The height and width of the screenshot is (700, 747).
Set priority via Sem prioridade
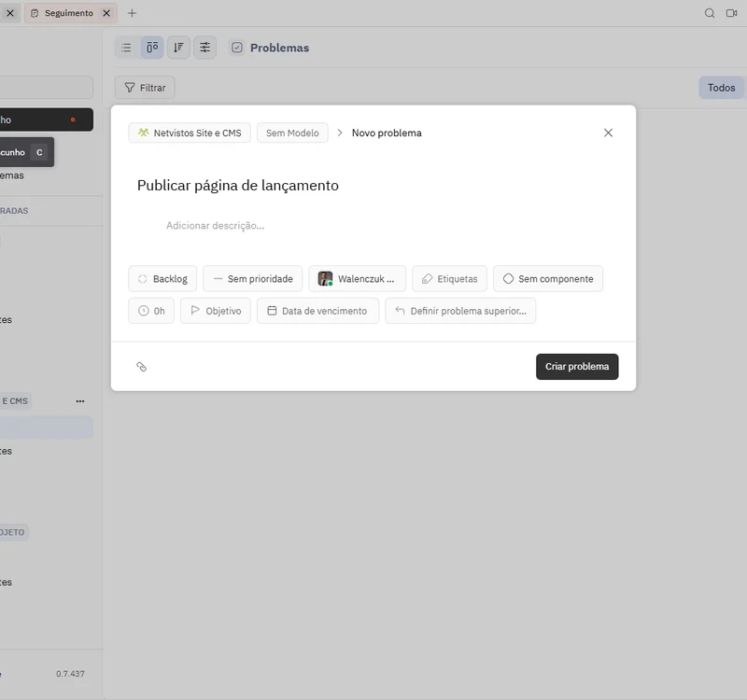[x=252, y=278]
